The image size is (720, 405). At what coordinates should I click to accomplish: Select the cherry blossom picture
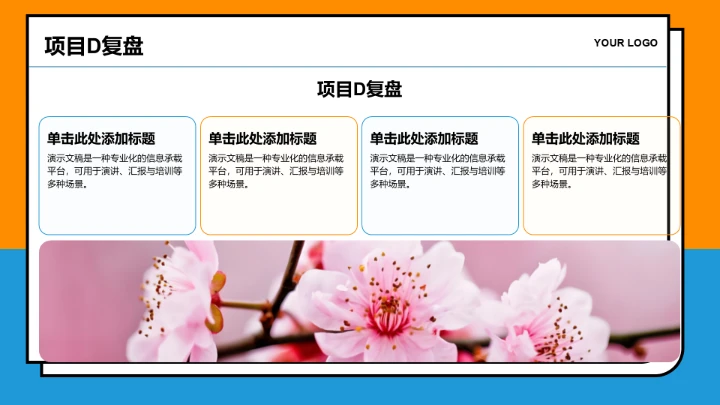tap(360, 301)
